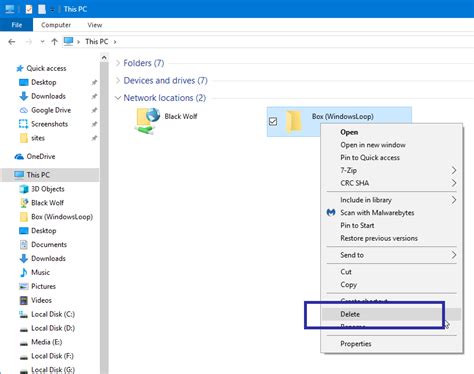Collapse the Network locations (2) group

[x=118, y=98]
